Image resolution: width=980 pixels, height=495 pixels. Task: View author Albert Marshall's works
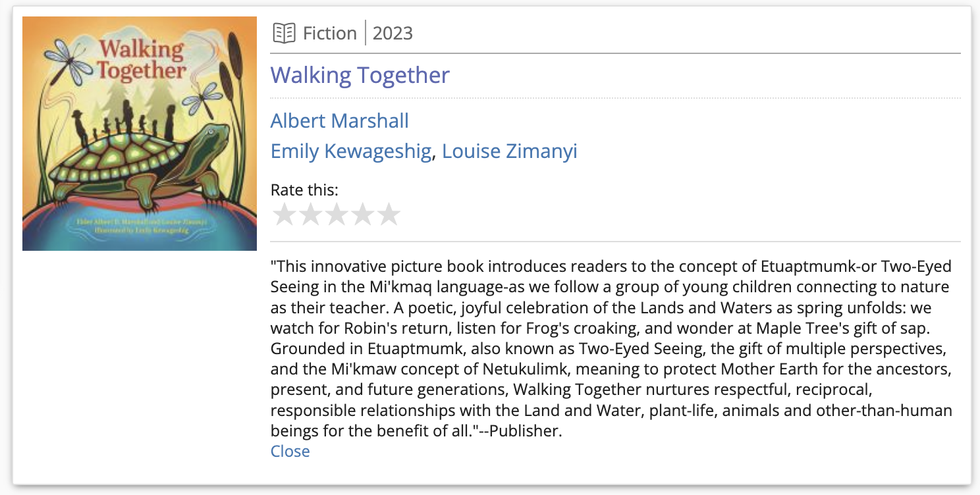(x=340, y=120)
